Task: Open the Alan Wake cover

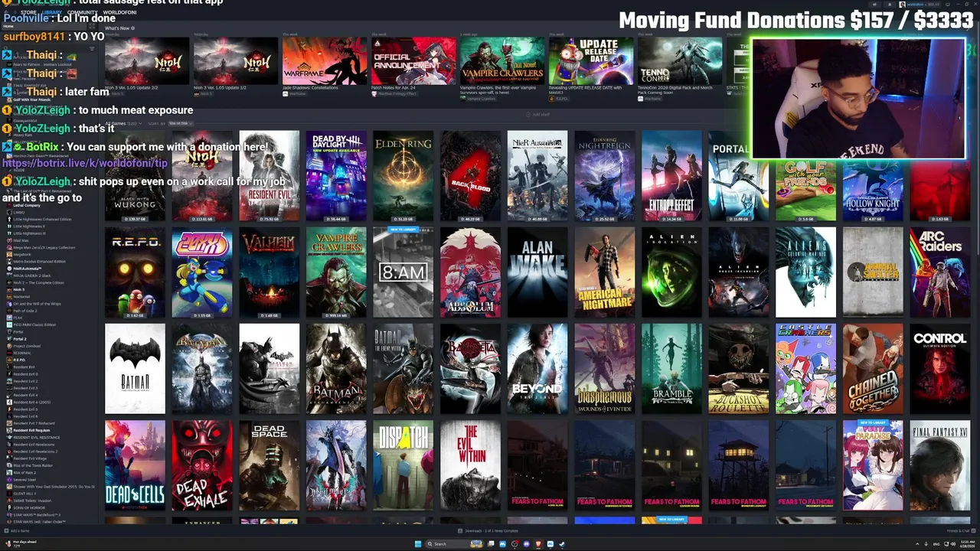Action: [537, 272]
